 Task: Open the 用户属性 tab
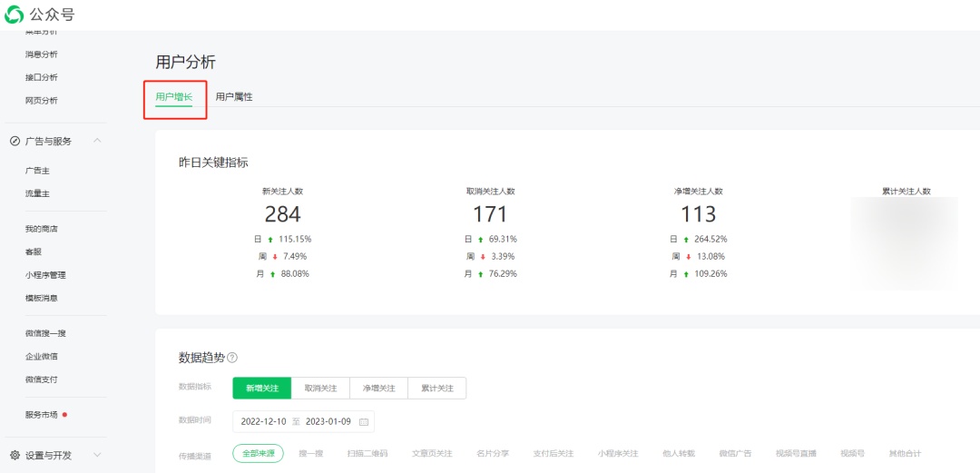coord(234,96)
